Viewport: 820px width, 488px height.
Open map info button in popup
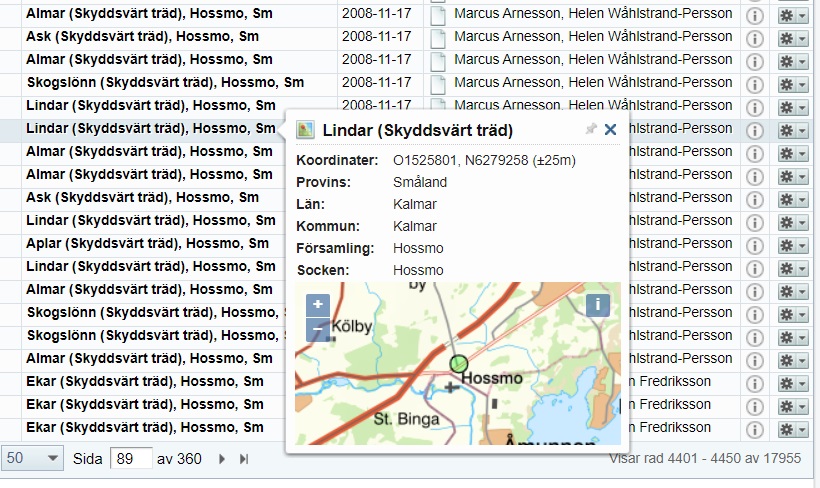pyautogui.click(x=597, y=305)
